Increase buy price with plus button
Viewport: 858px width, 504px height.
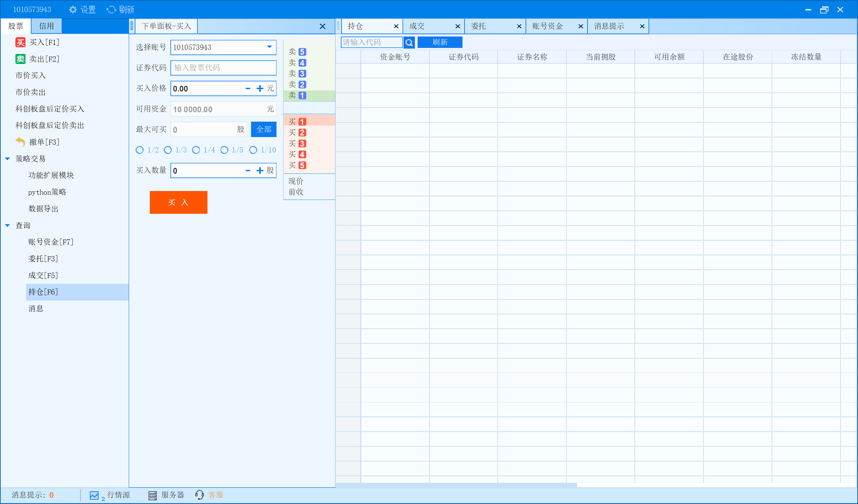[x=260, y=88]
